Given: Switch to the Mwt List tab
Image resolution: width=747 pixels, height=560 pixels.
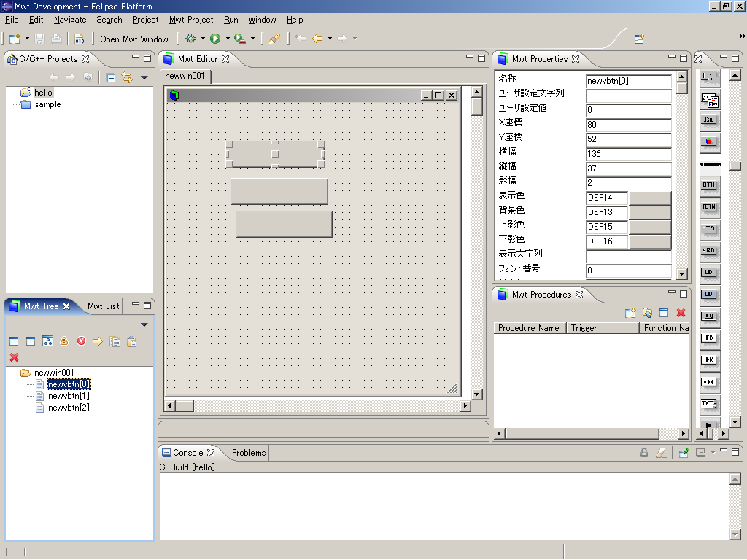Looking at the screenshot, I should click(104, 306).
